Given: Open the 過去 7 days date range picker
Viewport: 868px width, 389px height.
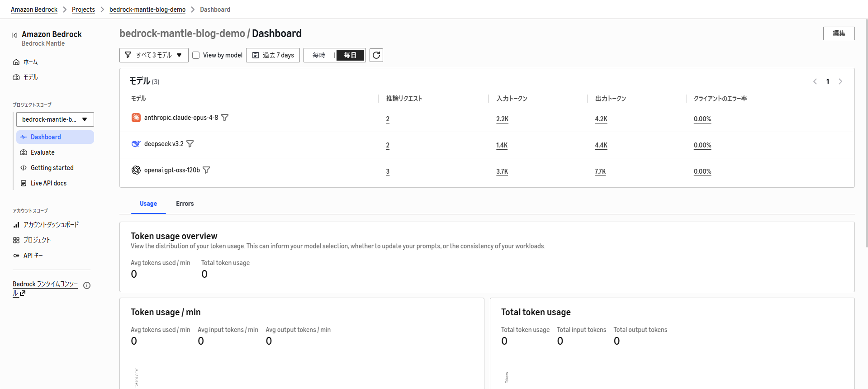Looking at the screenshot, I should [273, 55].
